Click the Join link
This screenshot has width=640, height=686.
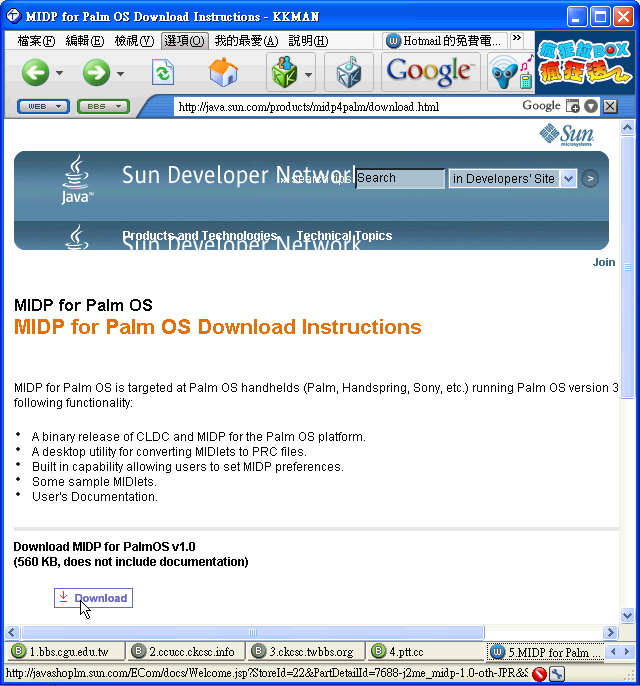(x=604, y=262)
